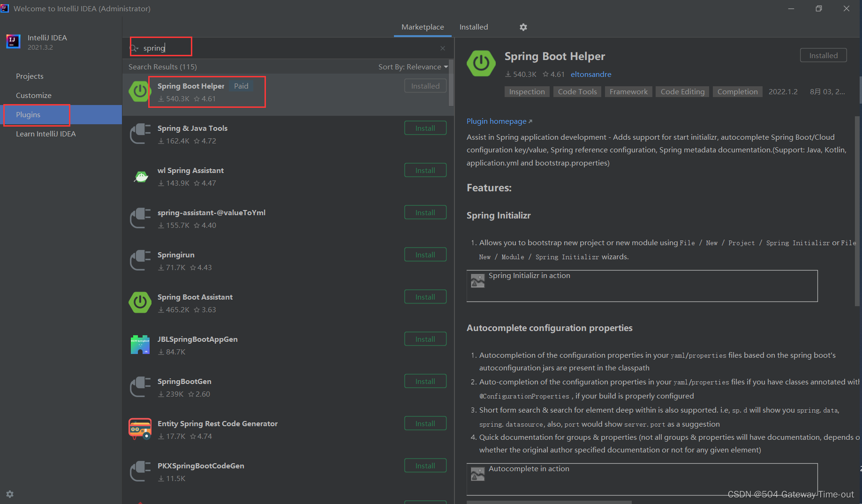Click Installed button in plugin details header
Screen dimensions: 862x504
823,55
